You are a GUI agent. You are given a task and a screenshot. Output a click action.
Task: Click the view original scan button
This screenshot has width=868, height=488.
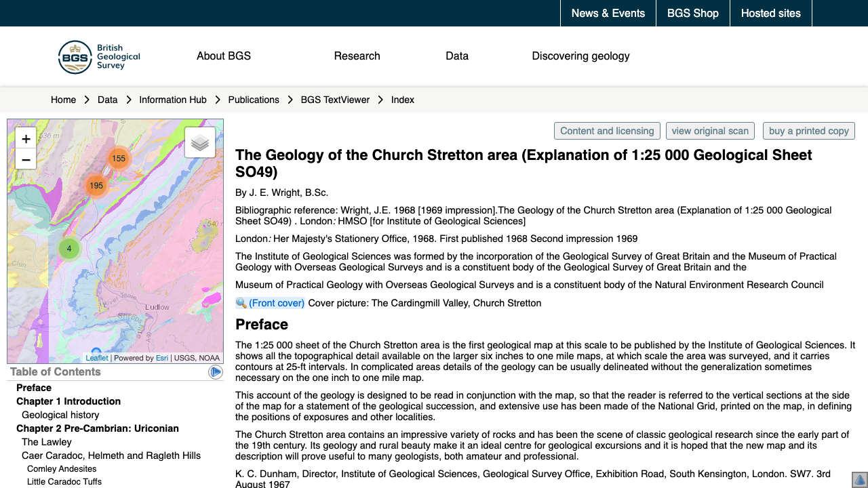(710, 131)
